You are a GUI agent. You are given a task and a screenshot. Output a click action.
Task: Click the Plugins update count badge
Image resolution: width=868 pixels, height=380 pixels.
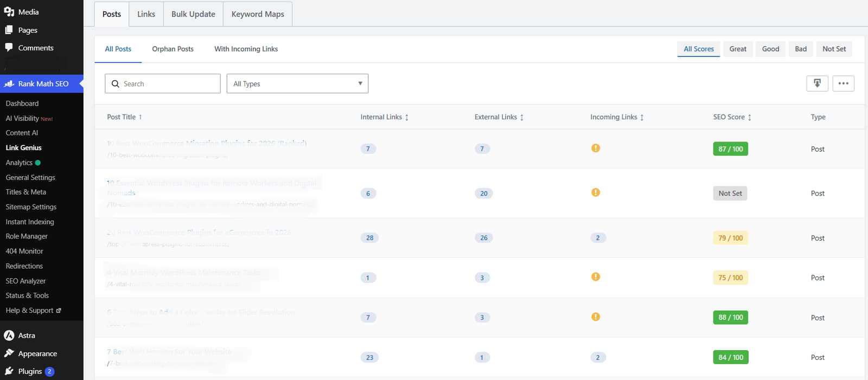point(49,371)
